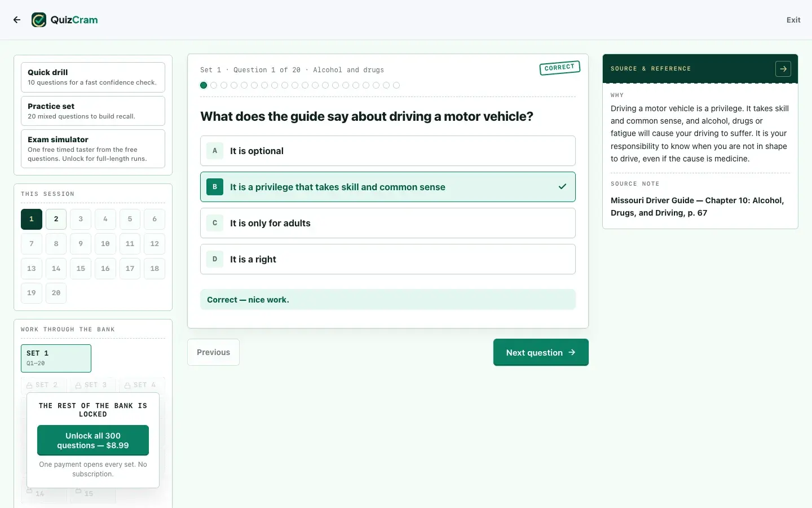Collapse the Source & Reference panel arrow icon
The image size is (812, 508).
783,69
